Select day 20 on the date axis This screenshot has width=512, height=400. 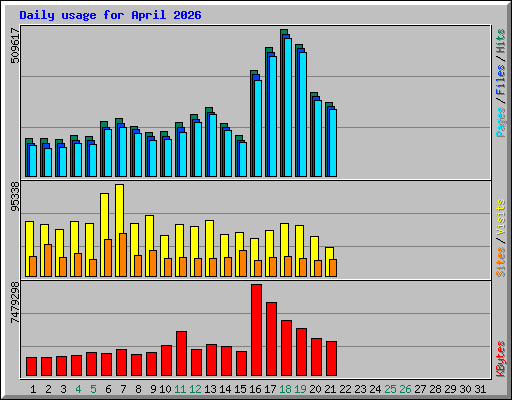(315, 389)
